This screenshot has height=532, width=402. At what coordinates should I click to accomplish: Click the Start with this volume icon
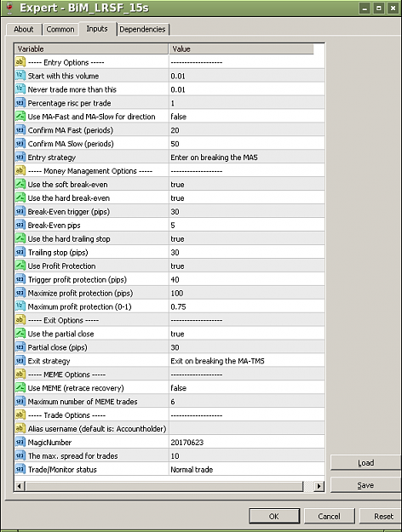click(20, 76)
